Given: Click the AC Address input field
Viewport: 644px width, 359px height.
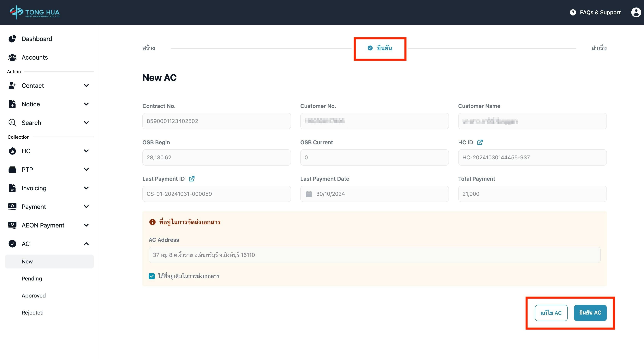Looking at the screenshot, I should click(374, 255).
